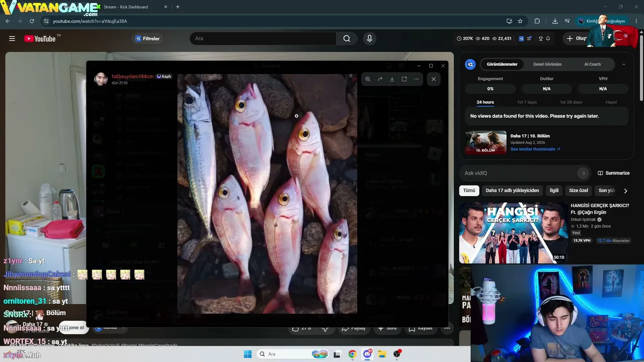Image resolution: width=644 pixels, height=362 pixels.
Task: Close the Discord image viewer
Action: 434,79
